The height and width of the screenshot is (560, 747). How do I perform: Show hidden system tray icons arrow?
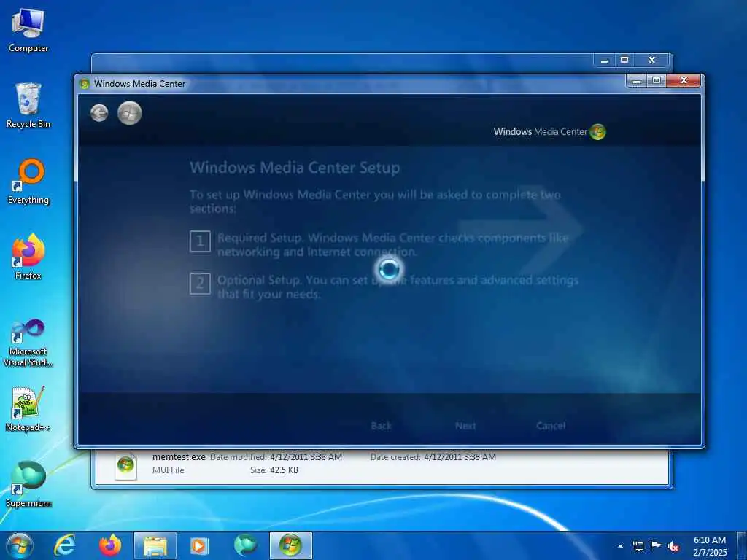(x=620, y=546)
